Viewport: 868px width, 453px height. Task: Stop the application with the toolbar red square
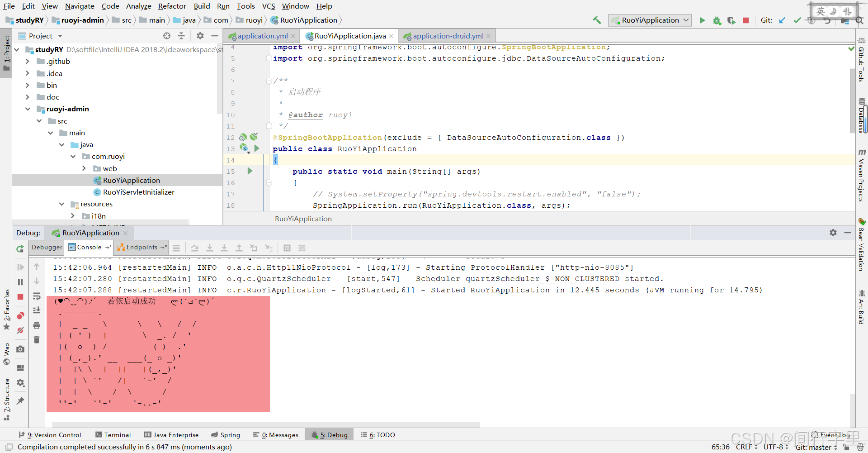click(x=746, y=20)
